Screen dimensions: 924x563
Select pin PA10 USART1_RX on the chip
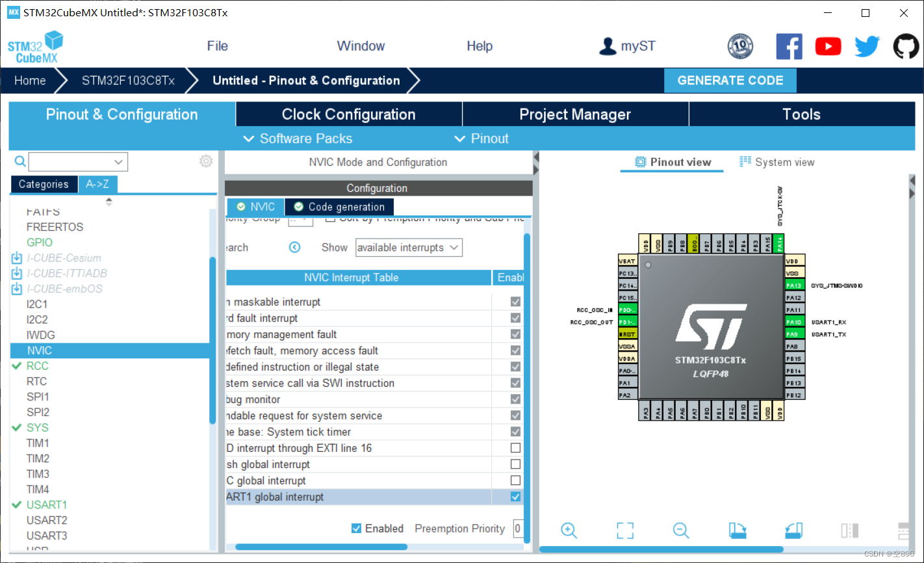(795, 322)
